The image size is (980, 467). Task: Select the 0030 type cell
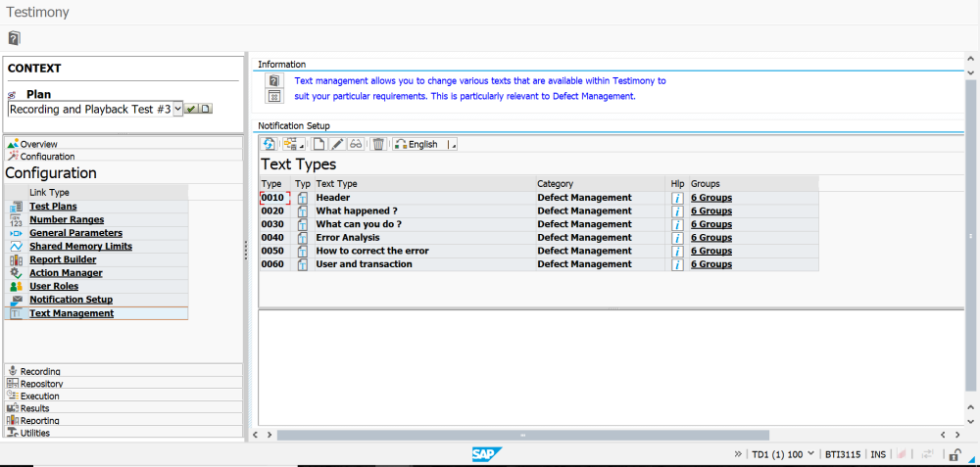point(275,225)
